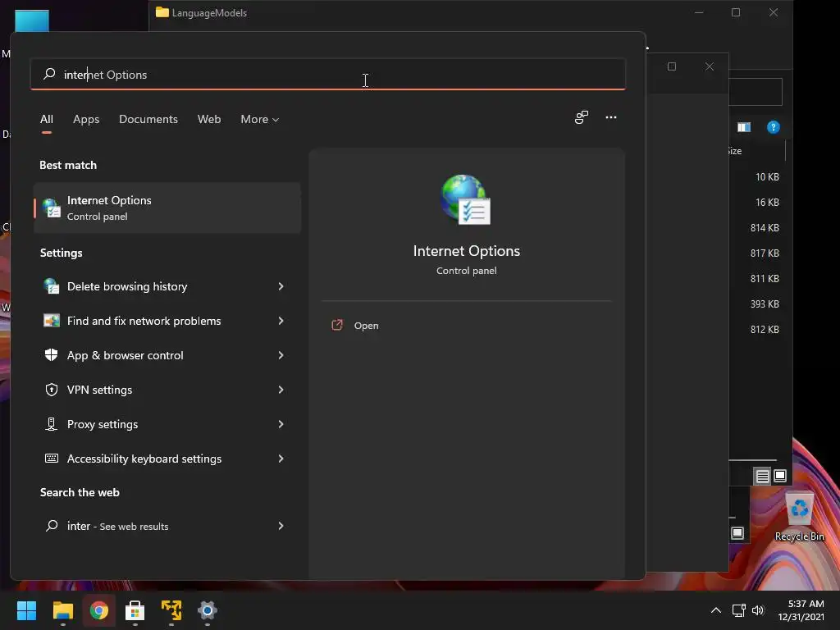The image size is (840, 630).
Task: Open the Recycle Bin desktop icon
Action: coord(799,516)
